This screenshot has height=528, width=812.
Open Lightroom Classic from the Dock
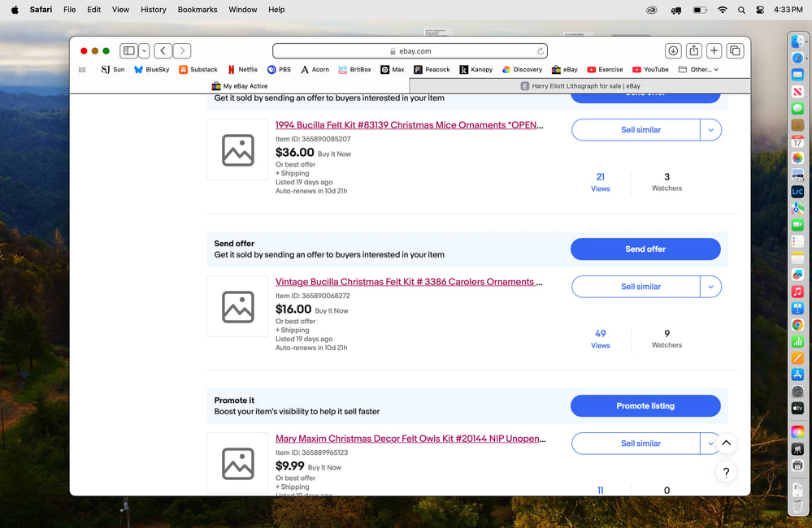pyautogui.click(x=797, y=192)
